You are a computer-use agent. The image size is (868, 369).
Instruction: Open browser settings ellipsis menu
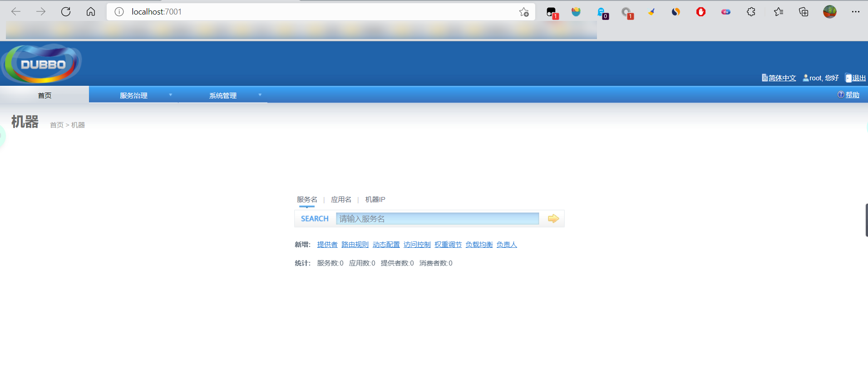(855, 12)
